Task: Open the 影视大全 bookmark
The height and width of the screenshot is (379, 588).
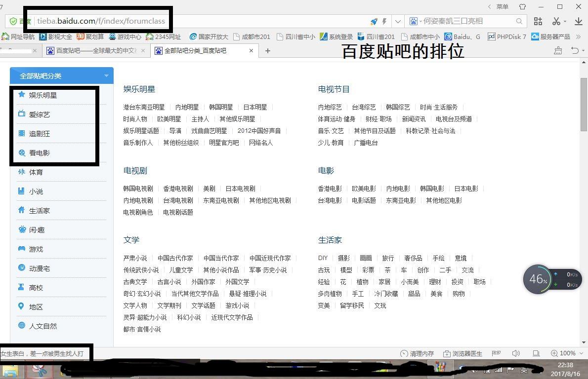Action: coord(55,37)
